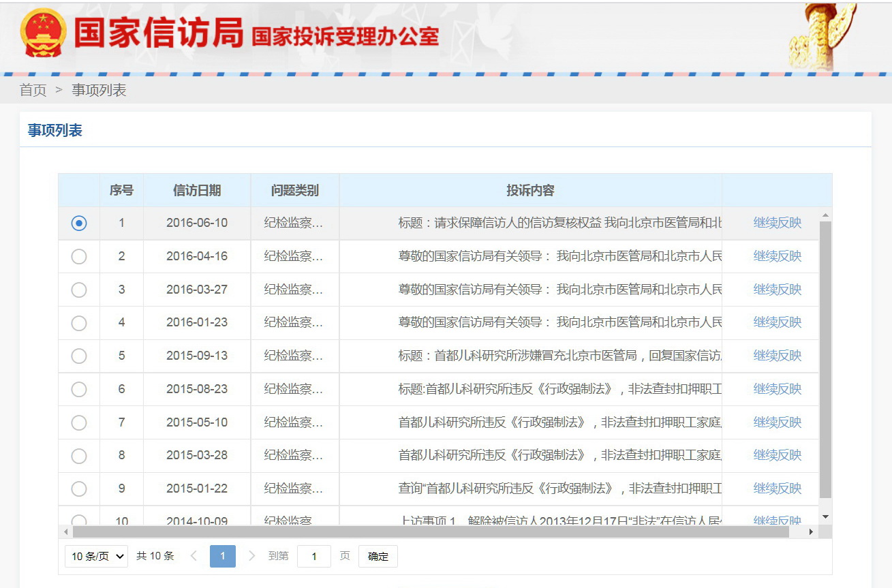Select radio button for 2015-05-10 row

pos(79,422)
